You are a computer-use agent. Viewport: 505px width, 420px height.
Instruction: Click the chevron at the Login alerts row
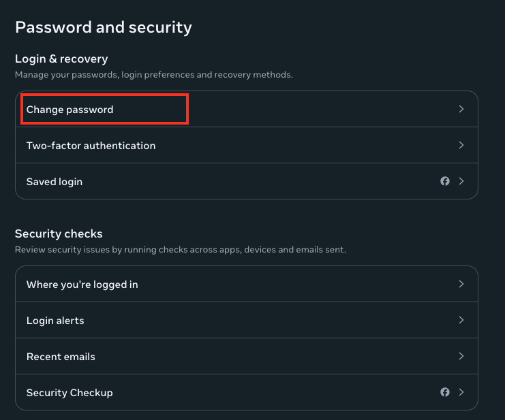pos(461,320)
